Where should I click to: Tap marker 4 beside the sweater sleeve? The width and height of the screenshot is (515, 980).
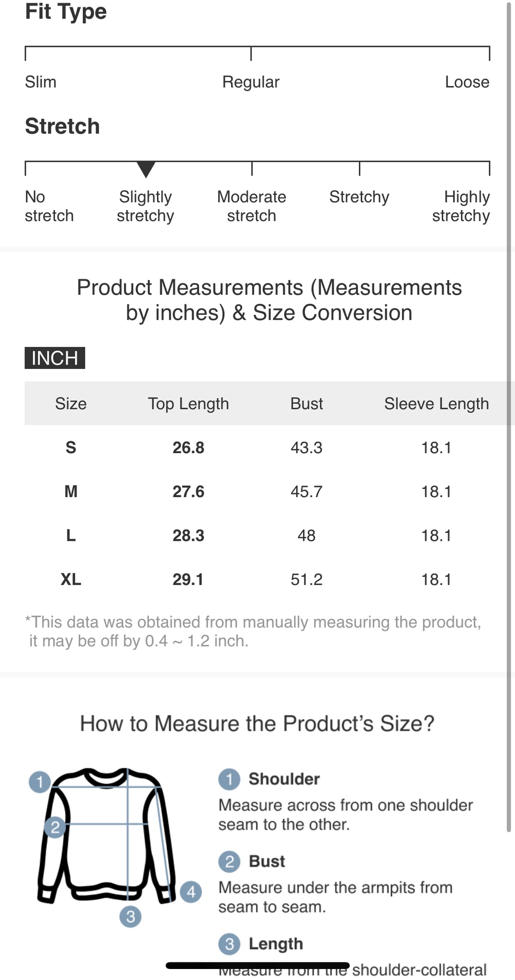click(191, 891)
